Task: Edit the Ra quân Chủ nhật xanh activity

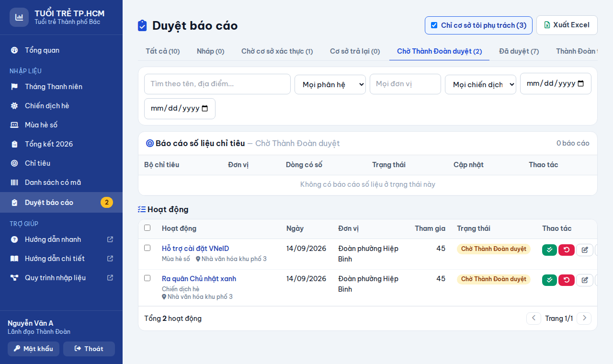Action: click(584, 280)
